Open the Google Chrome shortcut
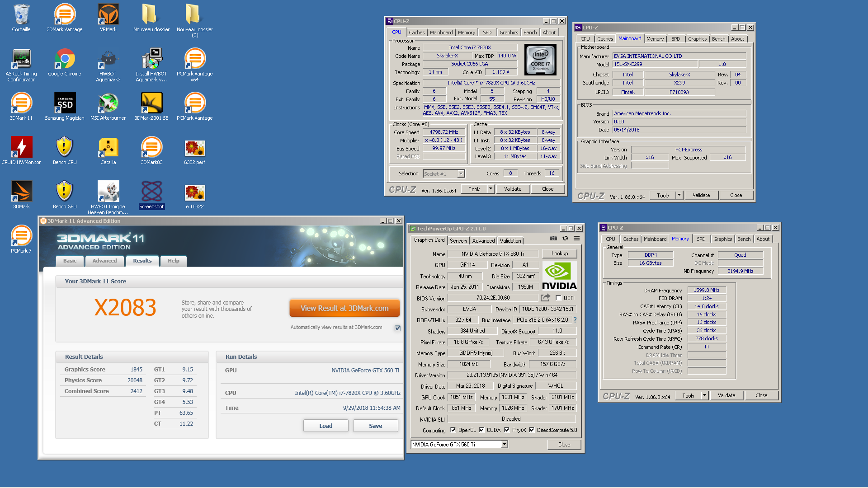 [x=65, y=62]
